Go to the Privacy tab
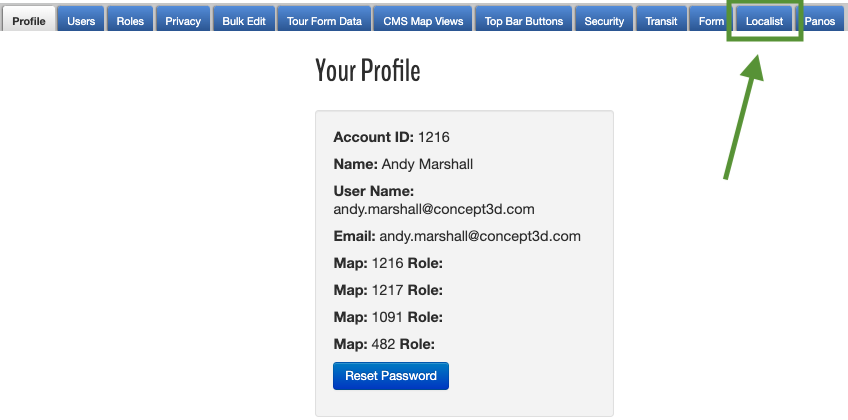Image resolution: width=848 pixels, height=420 pixels. 183,19
